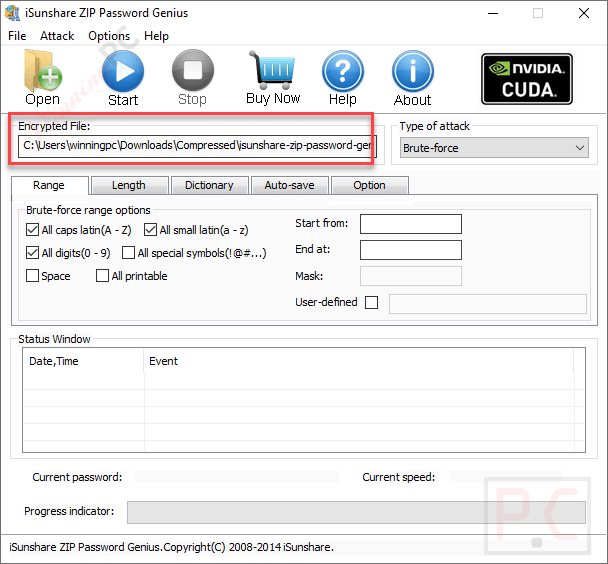
Task: Click the End at input field
Action: [411, 250]
